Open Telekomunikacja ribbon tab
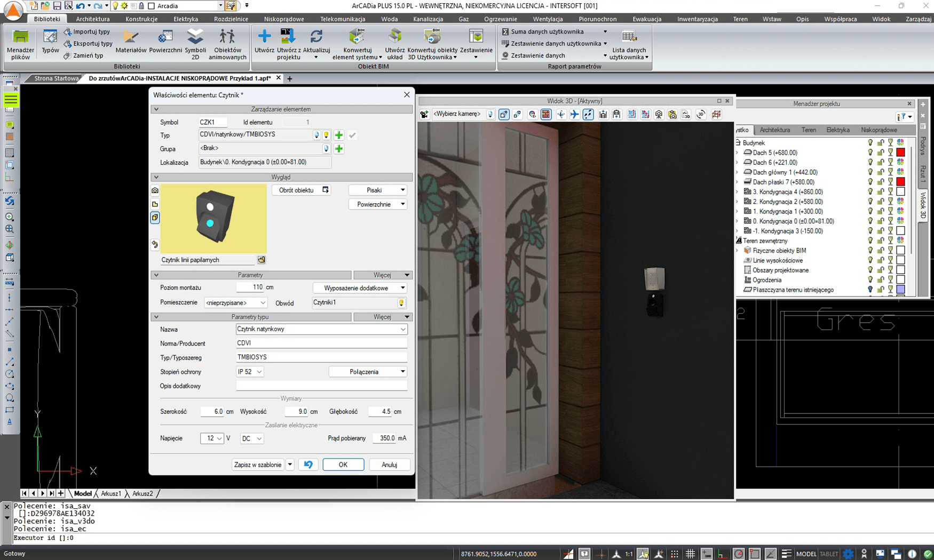 tap(343, 19)
